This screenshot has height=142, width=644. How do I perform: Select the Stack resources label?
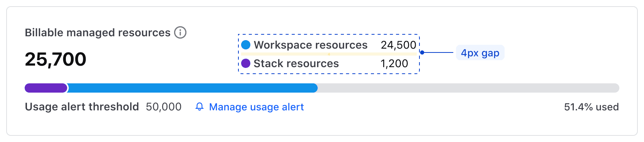(x=296, y=63)
